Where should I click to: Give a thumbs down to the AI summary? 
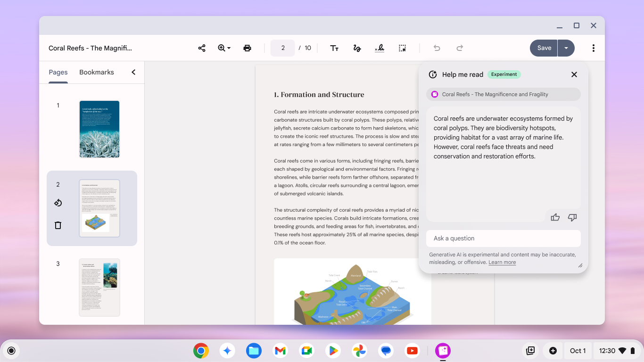[x=572, y=217]
